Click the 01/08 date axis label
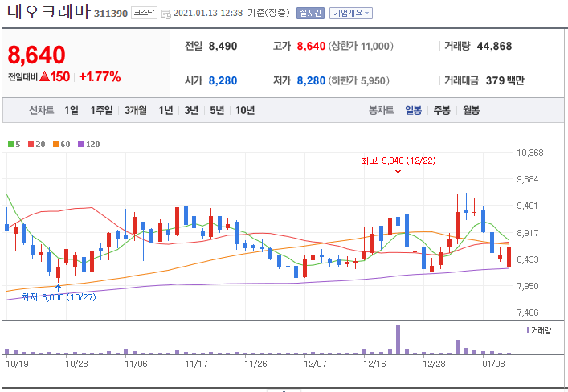This screenshot has width=568, height=392. (x=493, y=364)
